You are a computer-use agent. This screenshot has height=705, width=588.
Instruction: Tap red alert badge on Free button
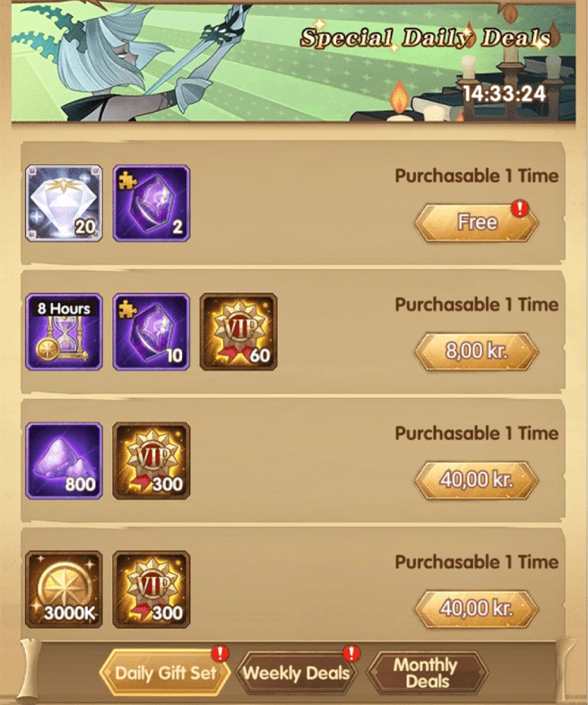coord(520,208)
